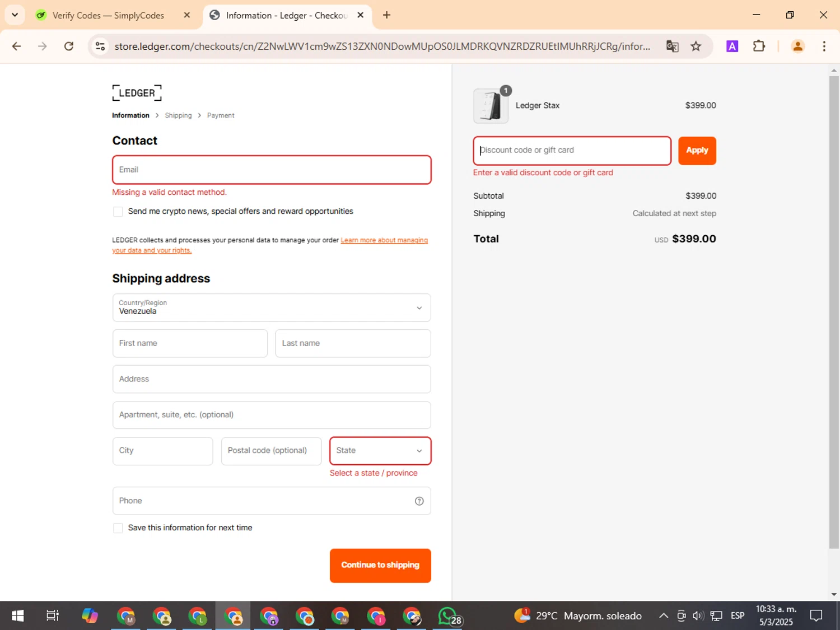Open the Extensions puzzle icon
Image resolution: width=840 pixels, height=630 pixels.
pyautogui.click(x=759, y=46)
